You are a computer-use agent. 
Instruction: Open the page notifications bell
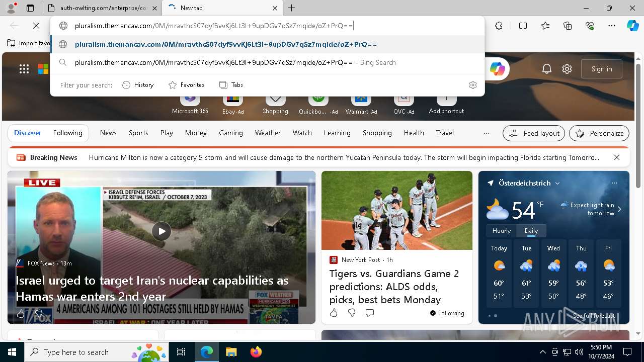(547, 69)
